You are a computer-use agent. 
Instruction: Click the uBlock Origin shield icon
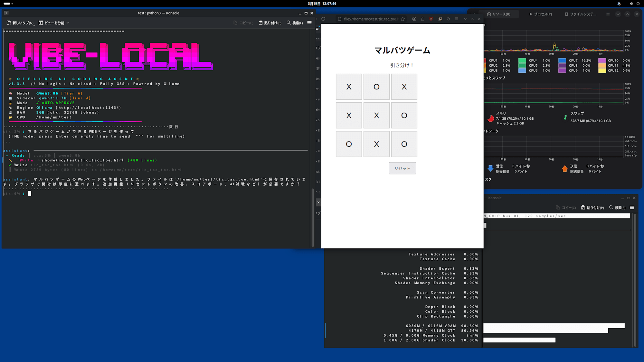[x=431, y=19]
